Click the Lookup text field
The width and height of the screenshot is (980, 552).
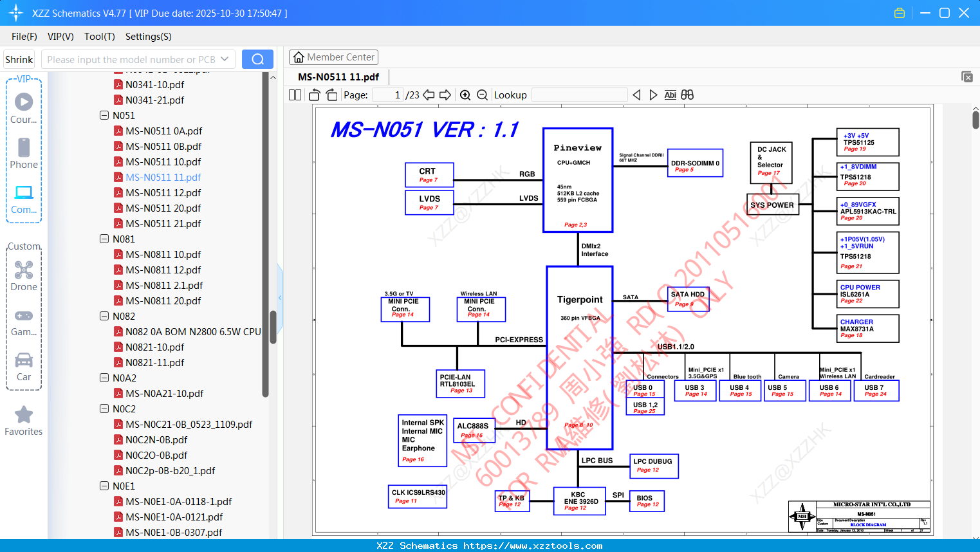pyautogui.click(x=580, y=95)
